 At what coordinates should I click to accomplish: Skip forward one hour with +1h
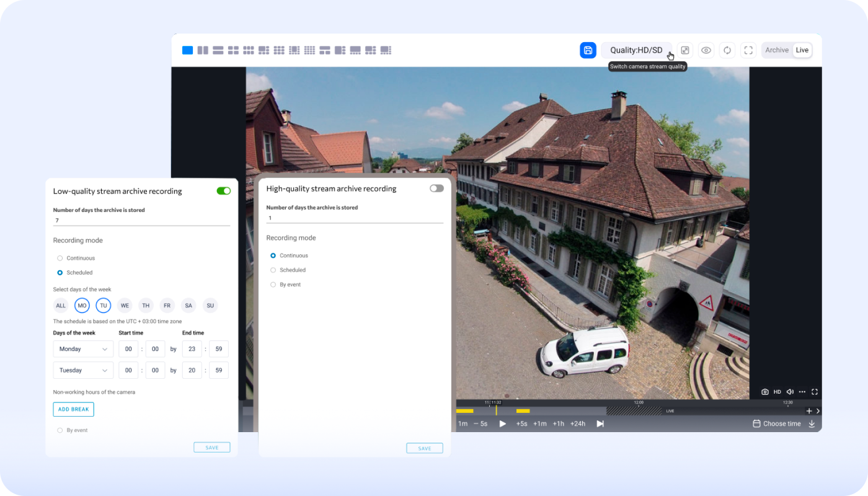(559, 423)
